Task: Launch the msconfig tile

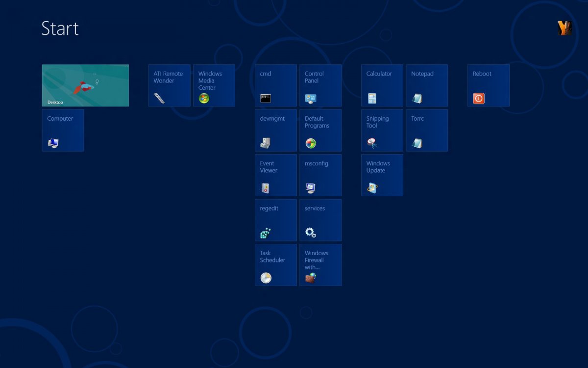Action: pyautogui.click(x=320, y=175)
